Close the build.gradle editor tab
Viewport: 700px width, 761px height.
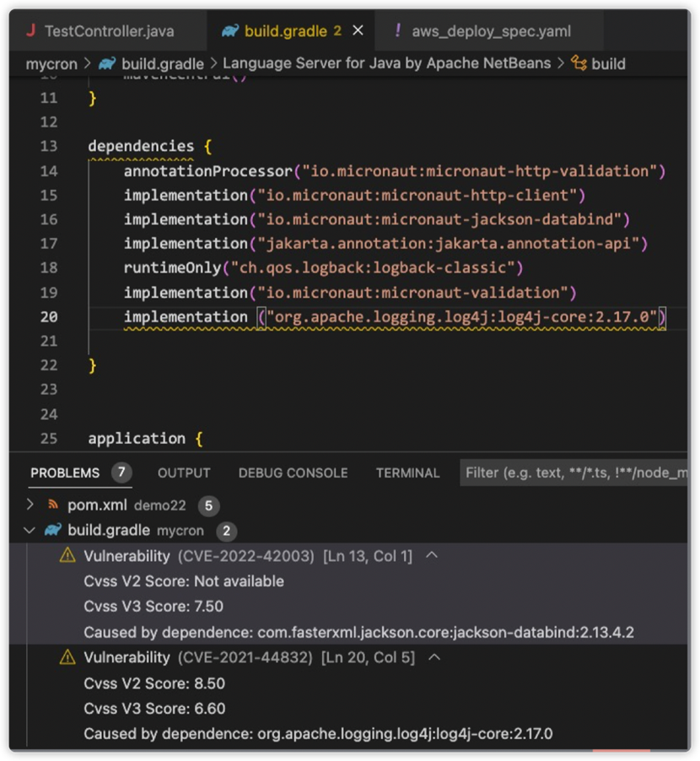click(x=358, y=31)
